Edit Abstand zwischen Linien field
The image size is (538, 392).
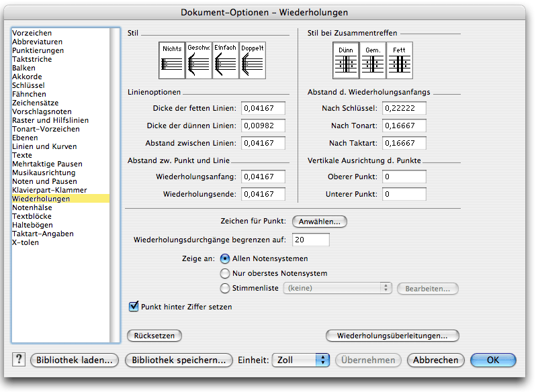(x=263, y=143)
